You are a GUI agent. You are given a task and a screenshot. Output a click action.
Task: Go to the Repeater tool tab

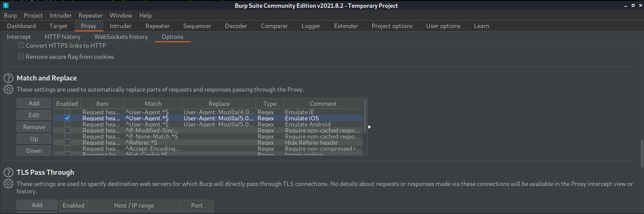point(158,26)
